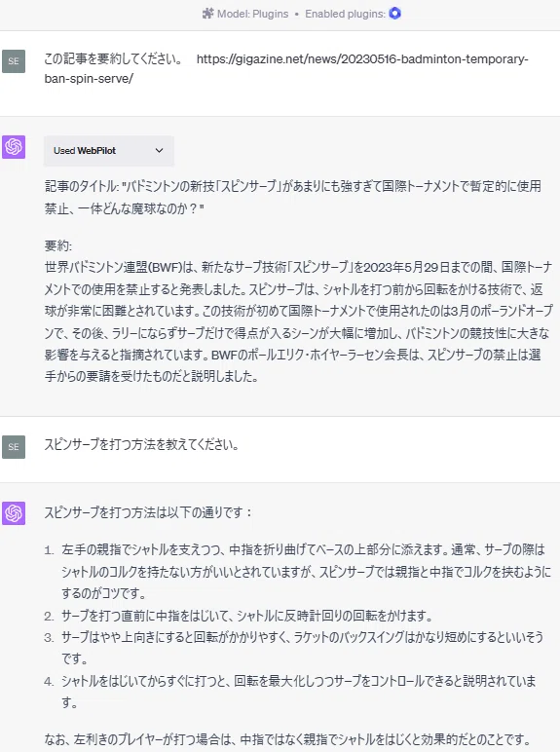This screenshot has height=752, width=560.
Task: Click the intro line スピンサーブを打つ方法は以下の通りです
Action: (x=148, y=512)
